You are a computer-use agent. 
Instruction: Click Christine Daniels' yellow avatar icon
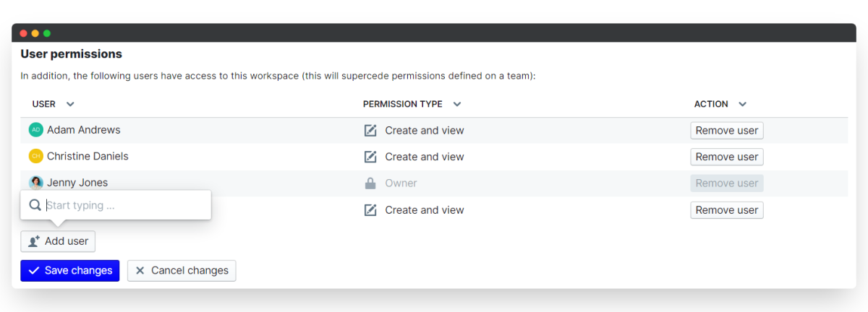coord(36,156)
